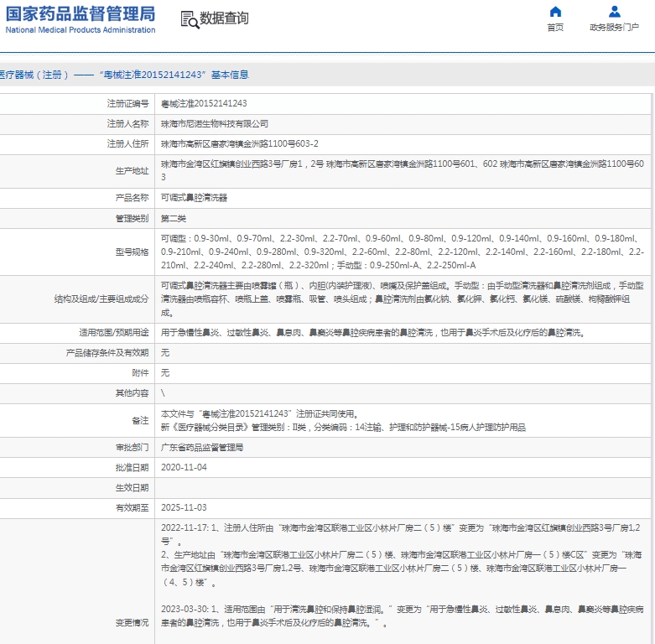This screenshot has height=644, width=655.
Task: Click the expiry date 2025-11-03
Action: tap(184, 507)
